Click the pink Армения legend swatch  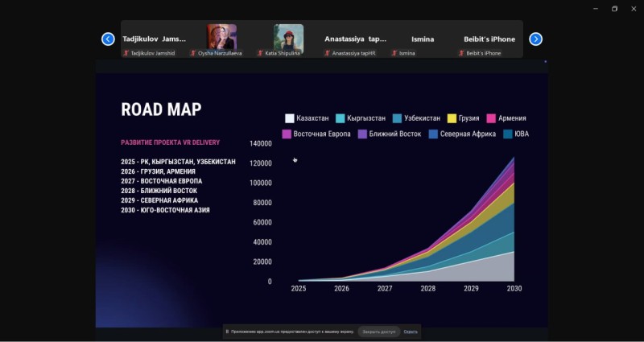491,118
